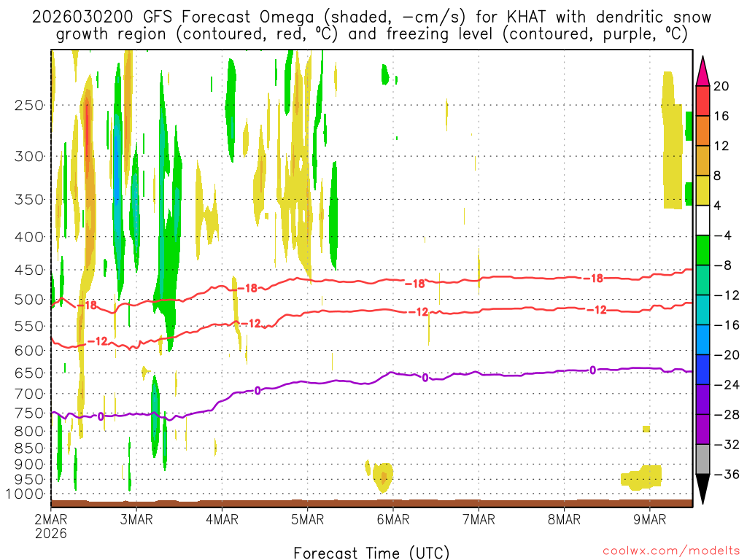Click the purple 0 label after 4MAR
747x560 pixels.
258,391
